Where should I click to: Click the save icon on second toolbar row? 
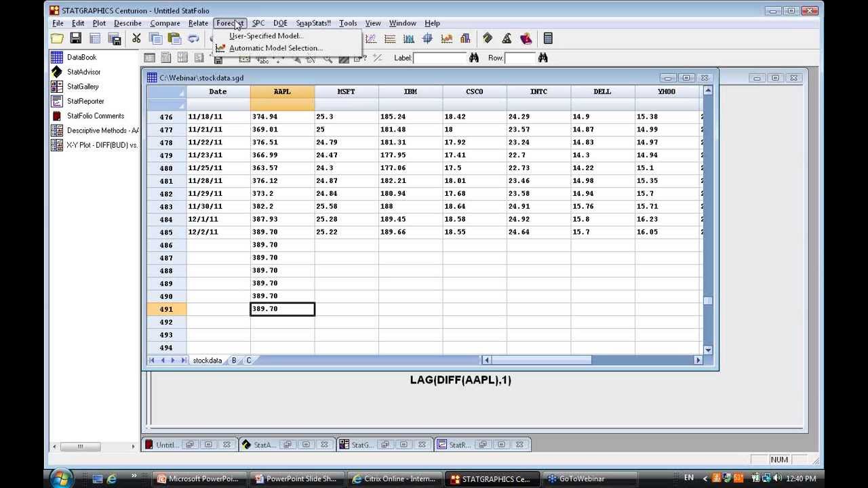click(218, 60)
